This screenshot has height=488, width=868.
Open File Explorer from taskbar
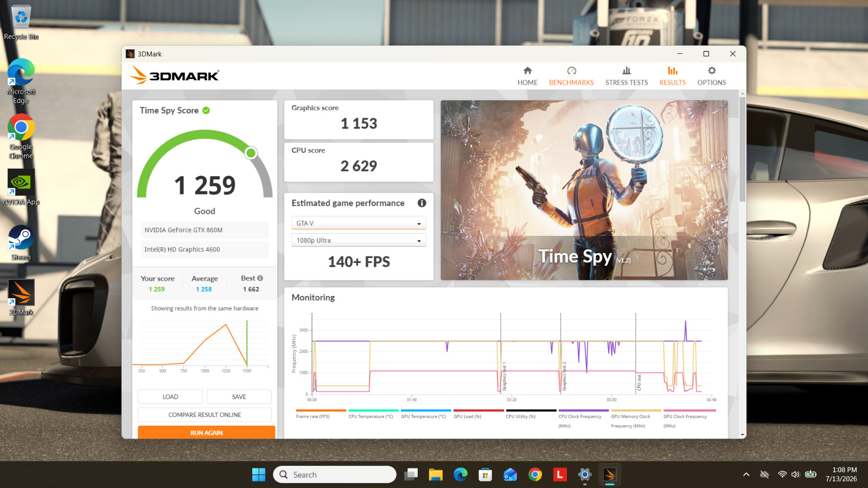436,474
